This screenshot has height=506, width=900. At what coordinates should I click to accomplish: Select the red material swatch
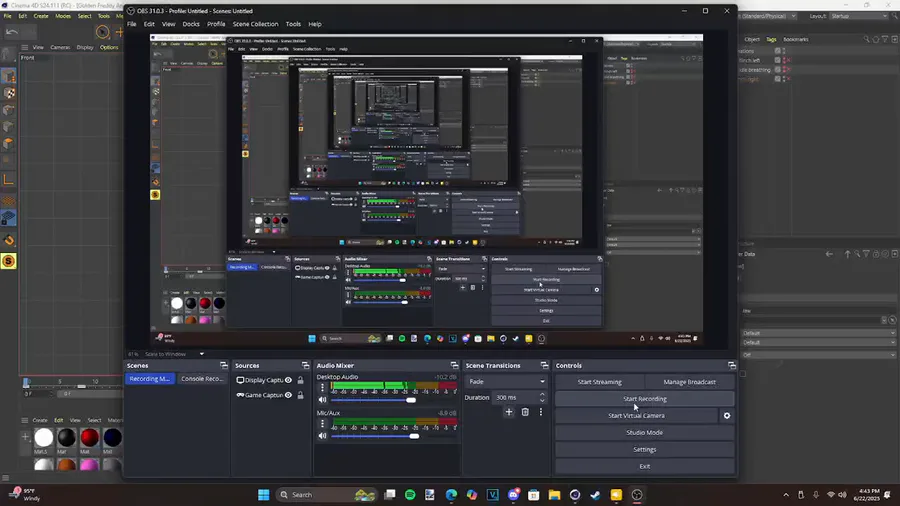pyautogui.click(x=90, y=438)
